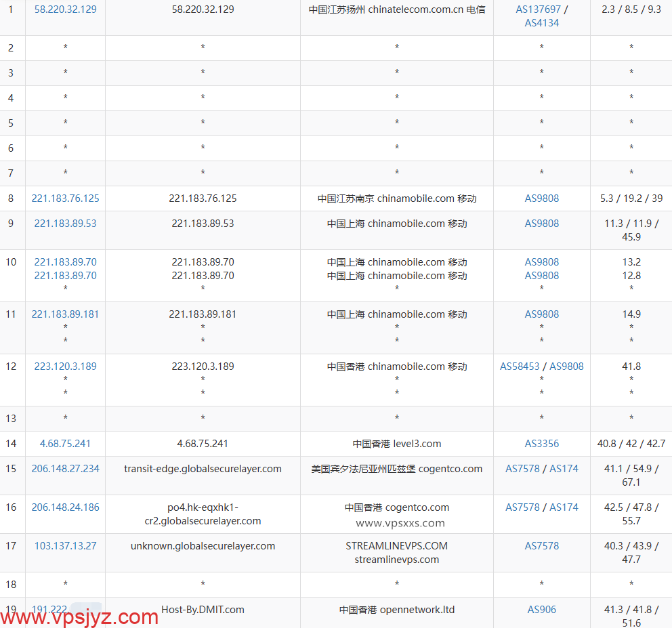Click AS9808 link in hop 9 row

[542, 224]
